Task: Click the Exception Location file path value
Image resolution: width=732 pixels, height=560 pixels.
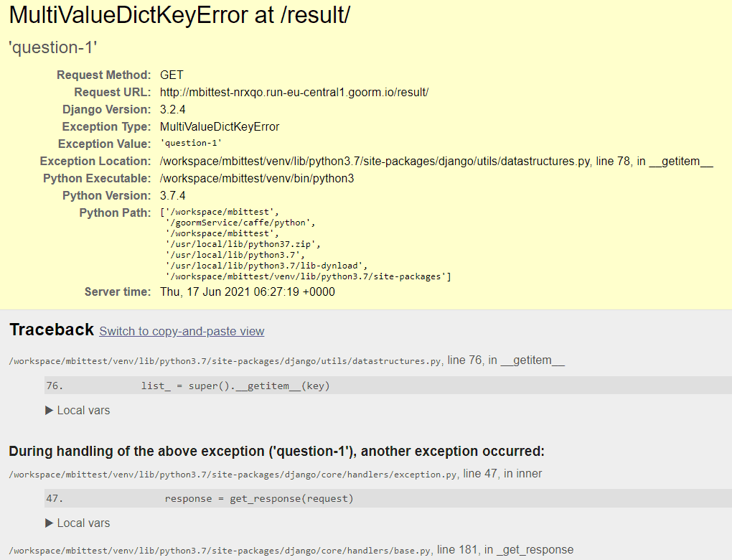Action: click(436, 161)
